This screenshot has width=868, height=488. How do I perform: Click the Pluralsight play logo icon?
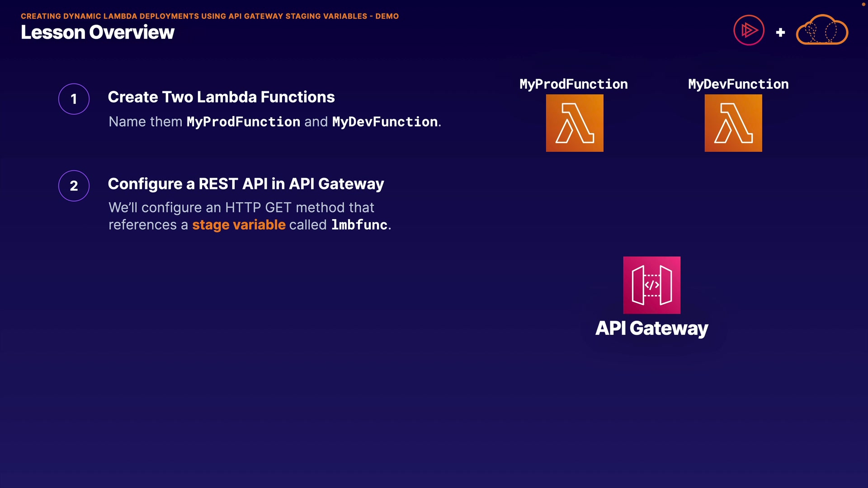point(749,31)
